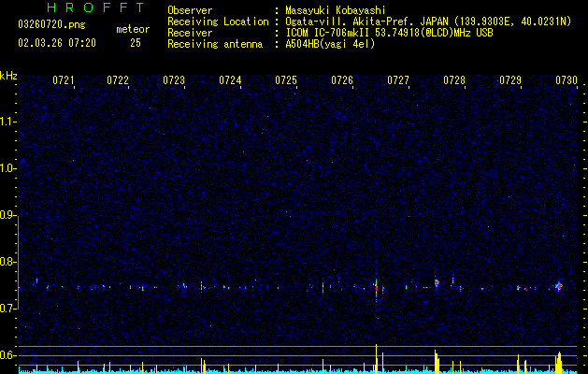Click the tall vertical echo before 0727
The height and width of the screenshot is (374, 588).
(376, 289)
